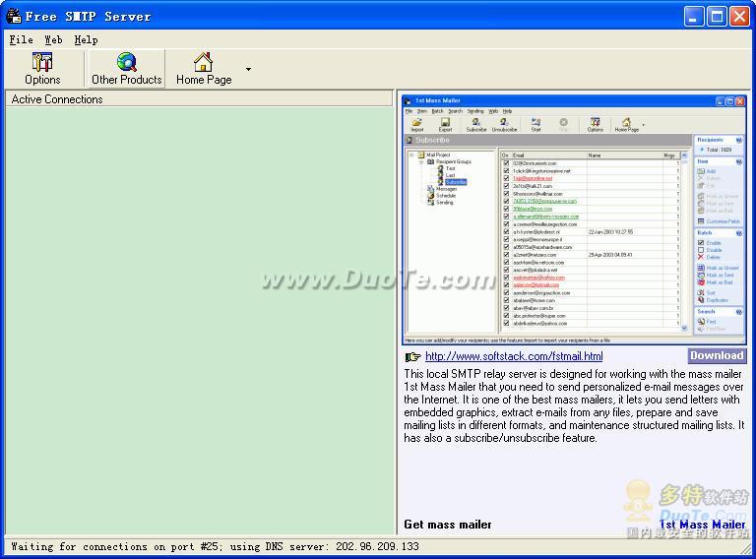This screenshot has height=559, width=756.
Task: Open the File menu
Action: [x=22, y=40]
